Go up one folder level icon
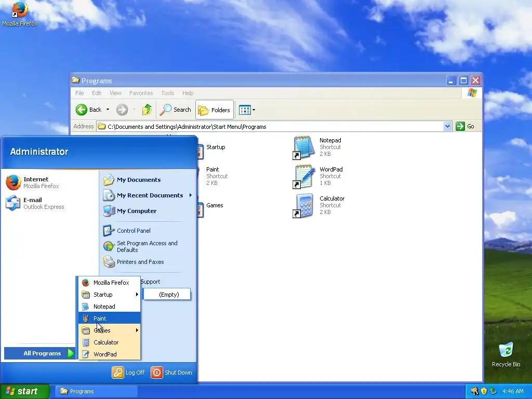Viewport: 532px width, 399px height. 147,110
